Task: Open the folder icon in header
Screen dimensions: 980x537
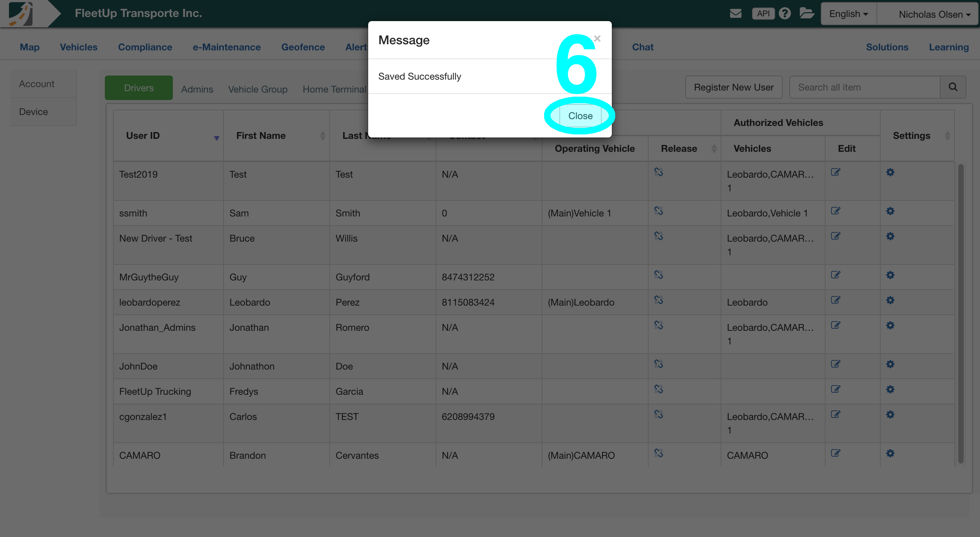Action: (x=806, y=13)
